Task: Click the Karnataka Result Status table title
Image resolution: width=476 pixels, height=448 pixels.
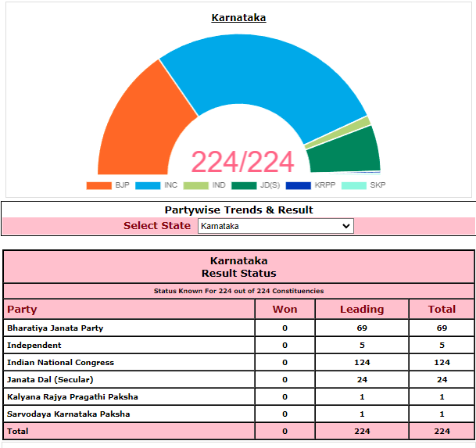Action: click(238, 267)
